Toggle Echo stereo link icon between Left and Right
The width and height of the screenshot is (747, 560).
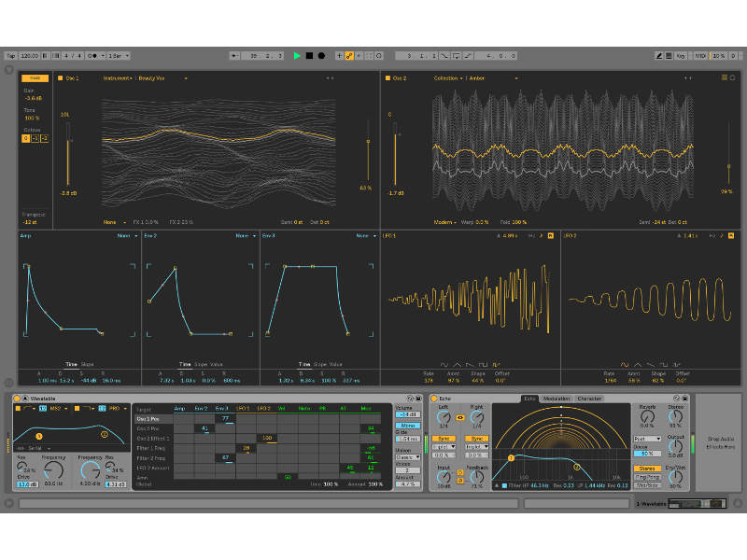click(460, 417)
